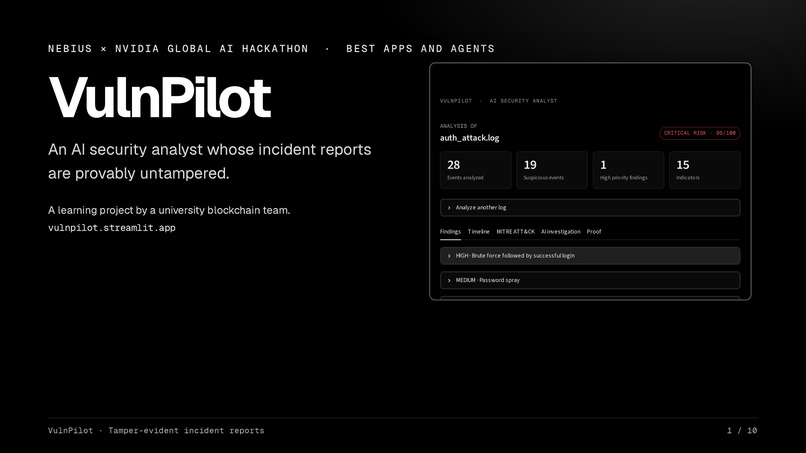
Task: Select the 19 Suspicious events card
Action: click(552, 170)
